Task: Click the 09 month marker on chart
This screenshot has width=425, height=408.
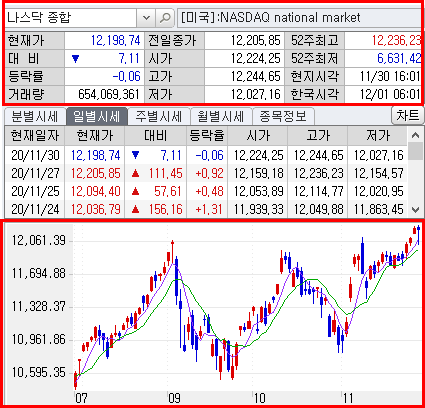Action: click(x=174, y=398)
